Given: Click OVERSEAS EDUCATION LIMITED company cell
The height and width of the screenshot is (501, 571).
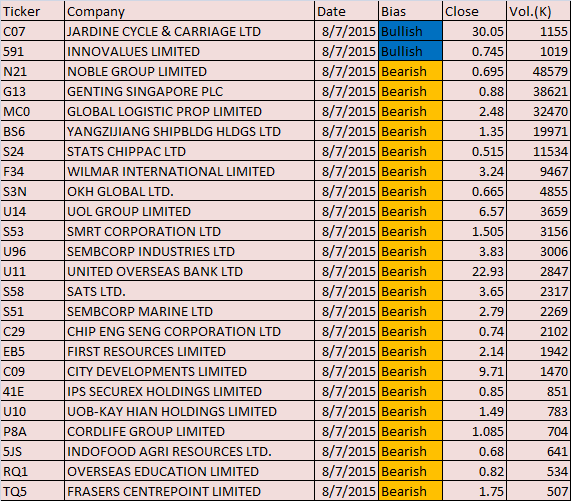Looking at the screenshot, I should coord(189,472).
